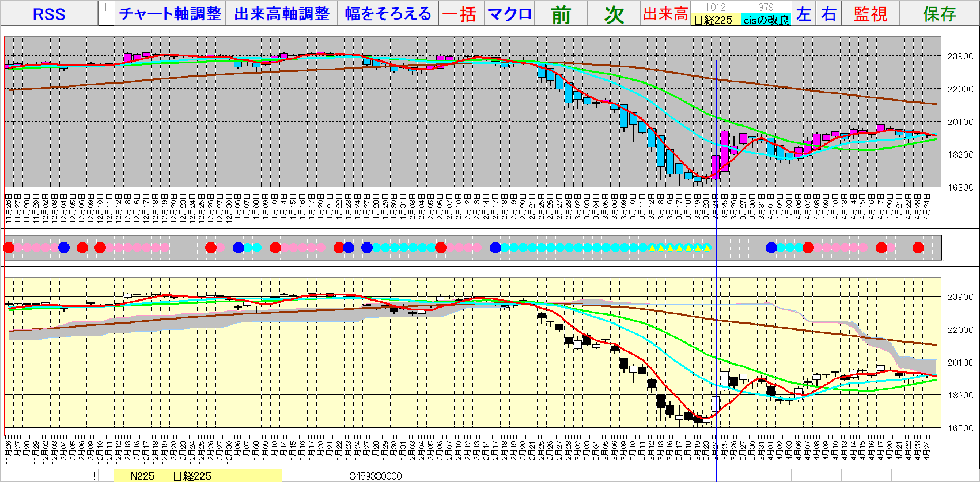Viewport: 980px width, 482px height.
Task: Click the cell showing 979
Action: 766,7
